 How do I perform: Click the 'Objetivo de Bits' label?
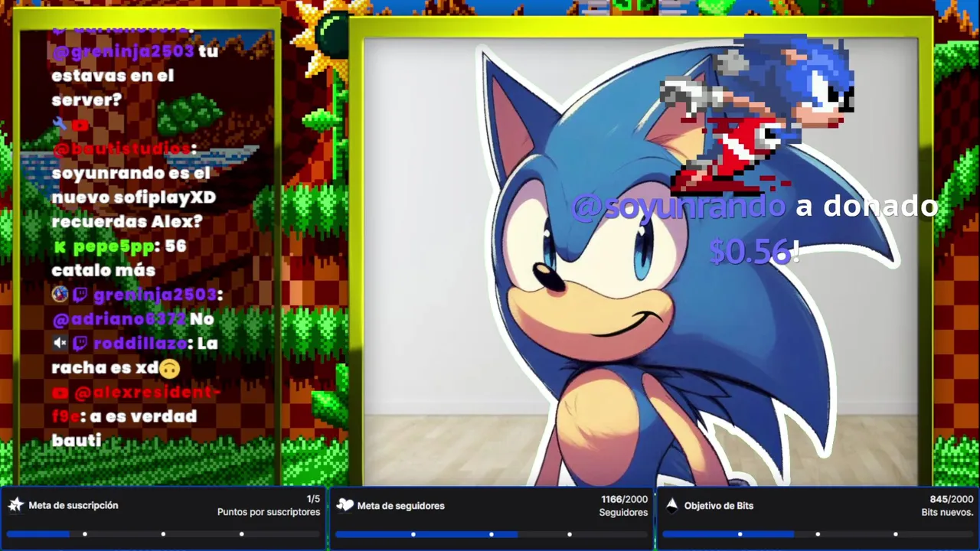tap(719, 505)
